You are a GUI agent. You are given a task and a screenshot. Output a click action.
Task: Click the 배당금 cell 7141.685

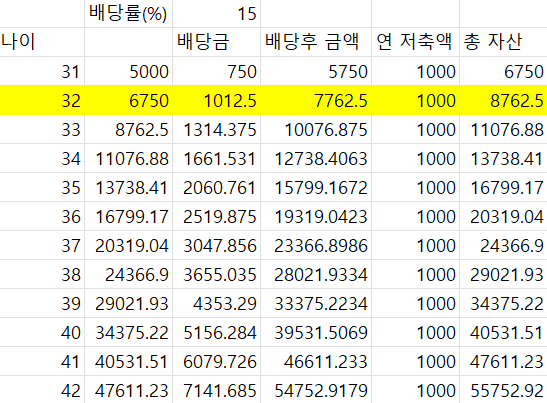pos(216,390)
